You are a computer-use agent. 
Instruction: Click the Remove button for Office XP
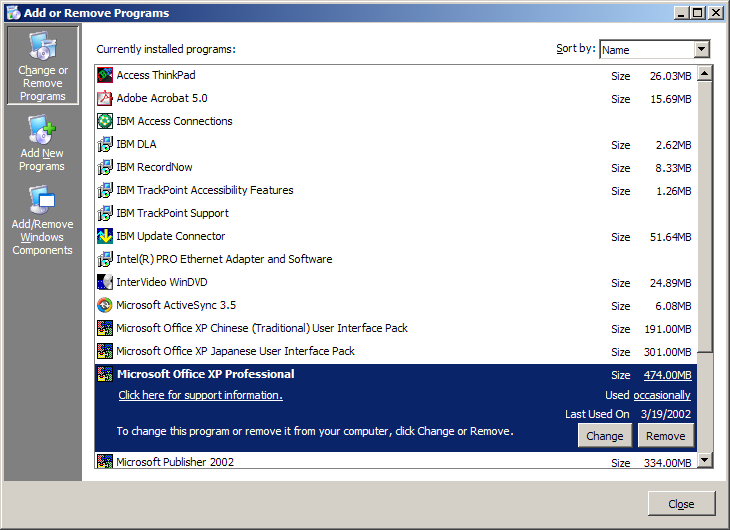pyautogui.click(x=666, y=435)
